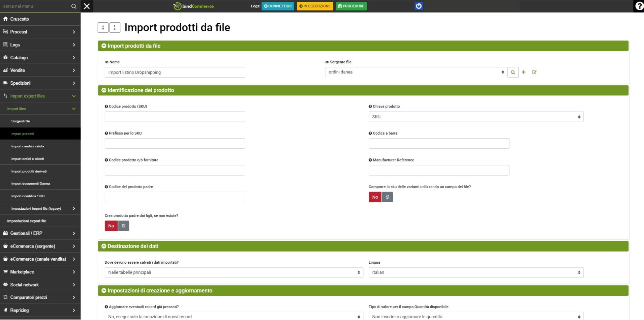Click the expand all sections icon beside title
This screenshot has height=320, width=644.
point(115,28)
